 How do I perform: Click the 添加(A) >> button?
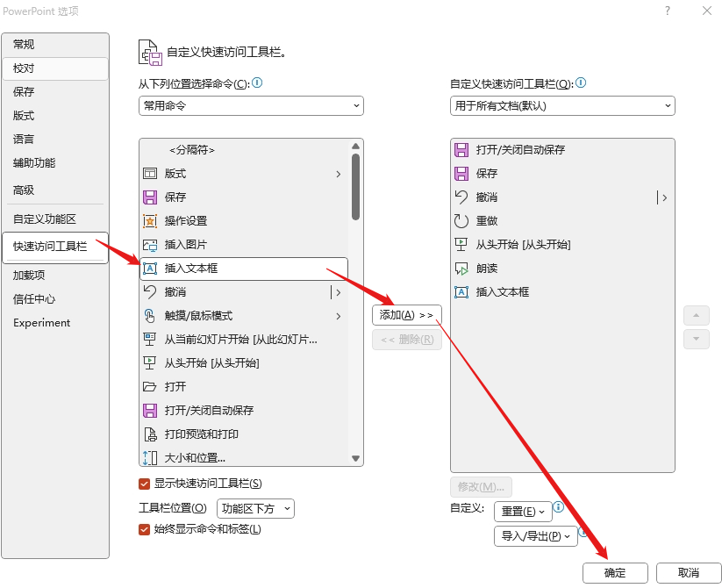(406, 315)
